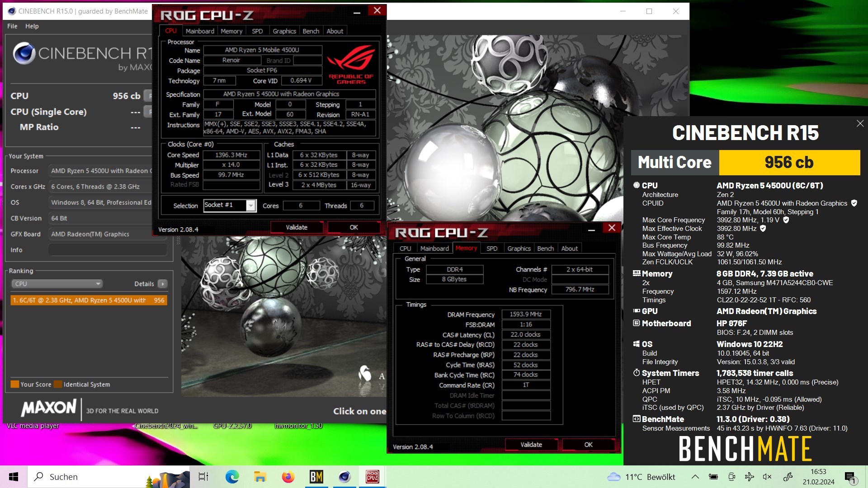Open Graphics tab in upper CPU-Z window
Screen dimensions: 868x488
pyautogui.click(x=284, y=31)
